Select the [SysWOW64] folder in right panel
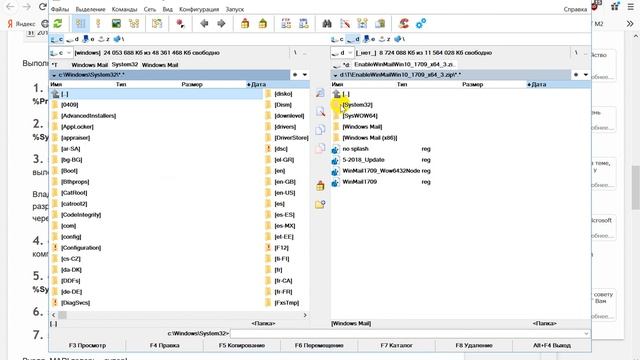 [360, 116]
